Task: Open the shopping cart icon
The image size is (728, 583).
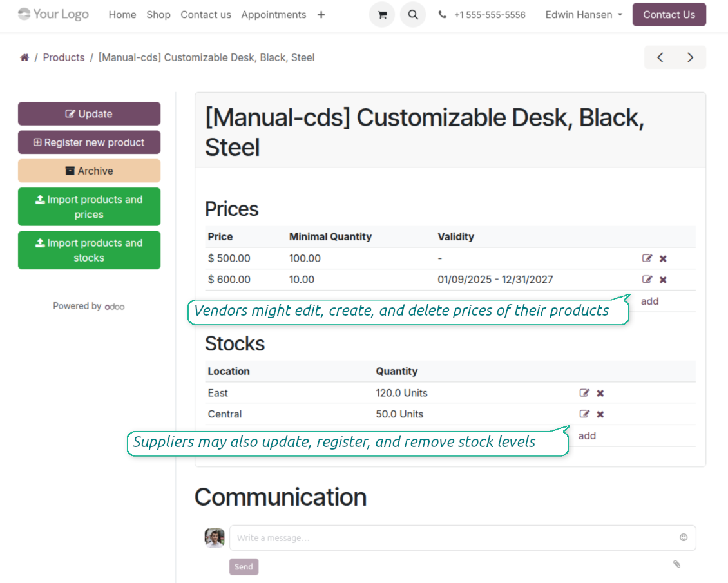Action: pos(381,15)
